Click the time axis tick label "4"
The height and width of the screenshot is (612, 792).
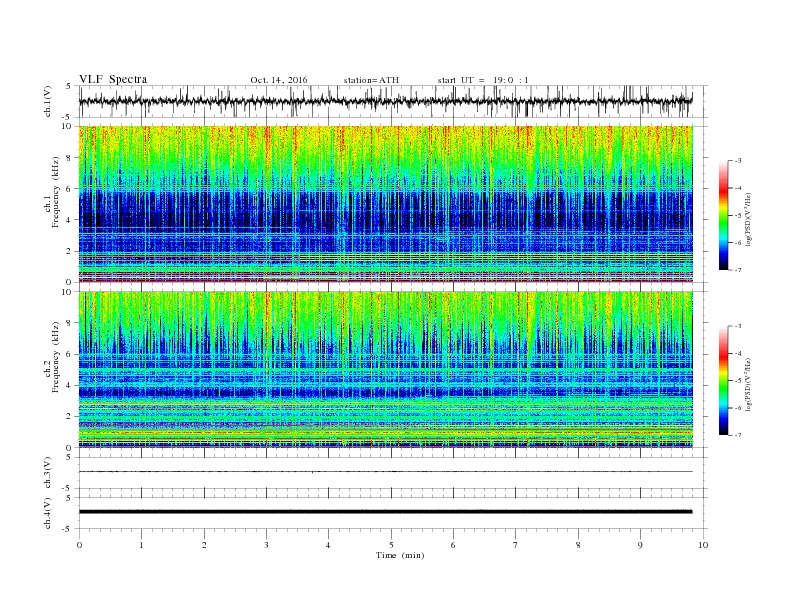329,545
